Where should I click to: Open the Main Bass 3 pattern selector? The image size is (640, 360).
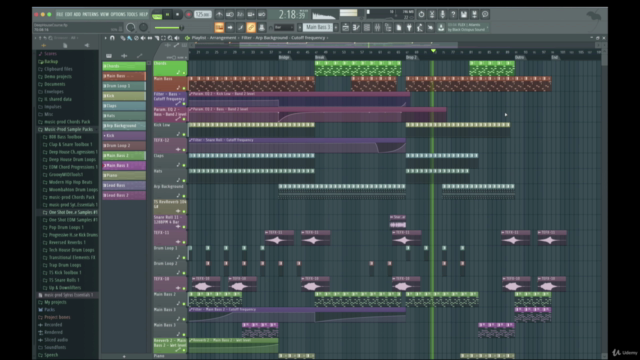click(x=318, y=27)
